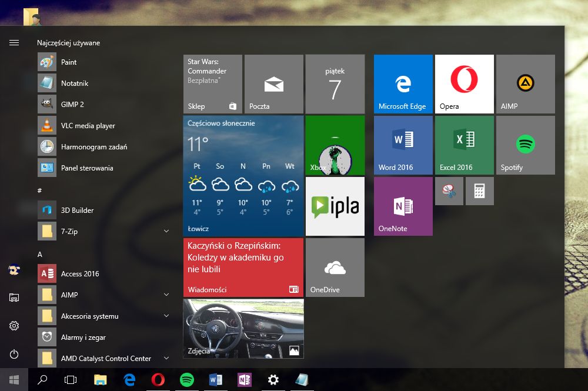Switch to Opera on taskbar
Viewport: 588px width, 391px height.
coord(158,380)
